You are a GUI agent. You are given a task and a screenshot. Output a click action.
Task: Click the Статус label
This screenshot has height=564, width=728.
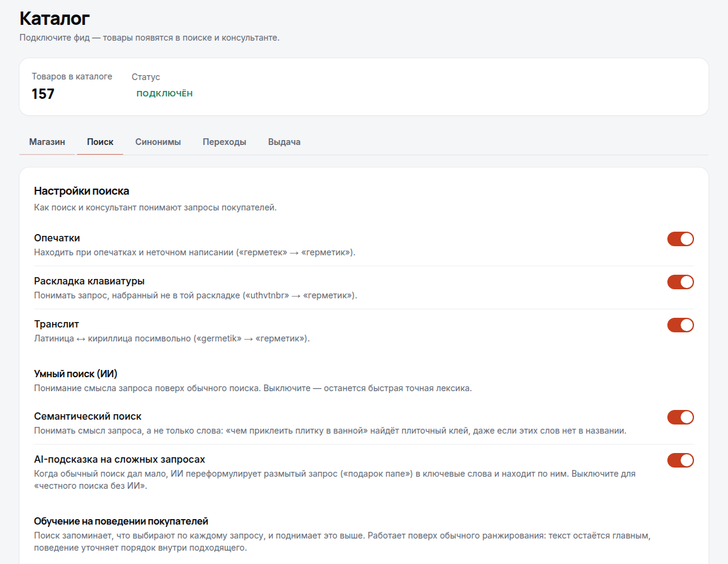[146, 77]
